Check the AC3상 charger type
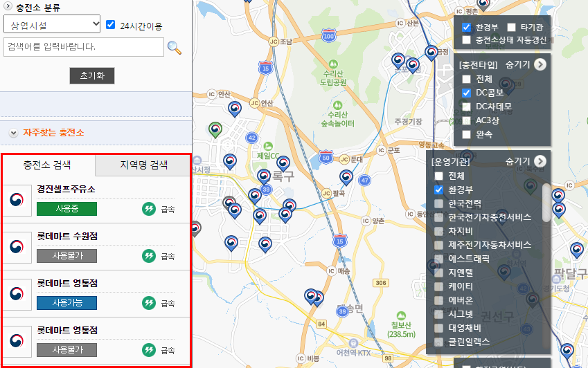The width and height of the screenshot is (588, 368). coord(466,120)
